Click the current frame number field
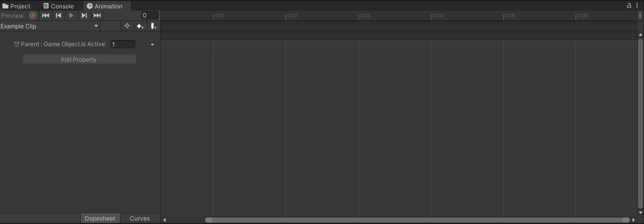 tap(150, 15)
